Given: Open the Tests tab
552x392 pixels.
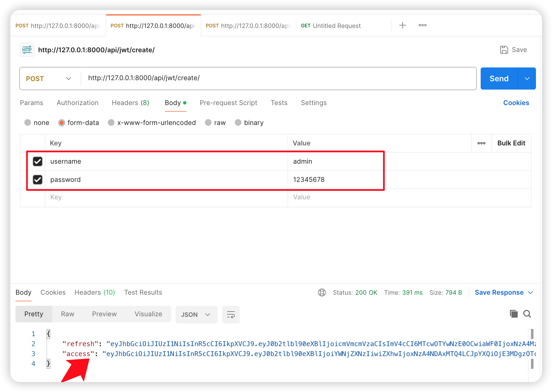Looking at the screenshot, I should click(279, 103).
